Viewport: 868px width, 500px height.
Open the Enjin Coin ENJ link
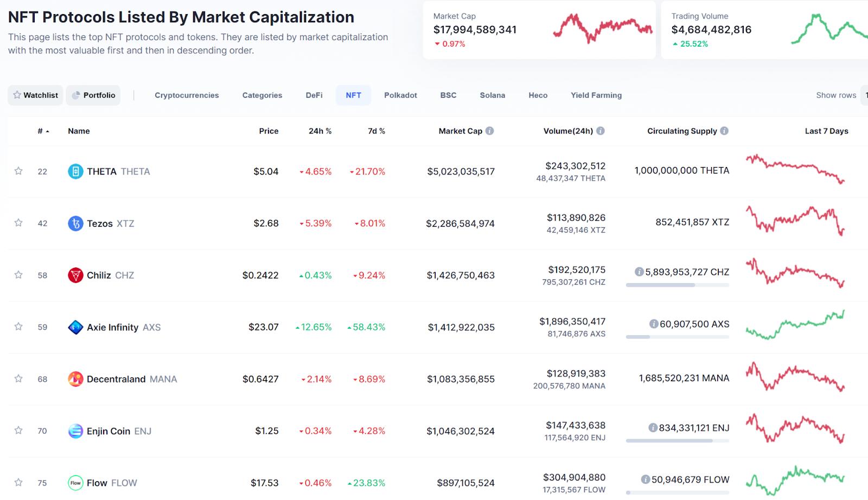tap(119, 431)
